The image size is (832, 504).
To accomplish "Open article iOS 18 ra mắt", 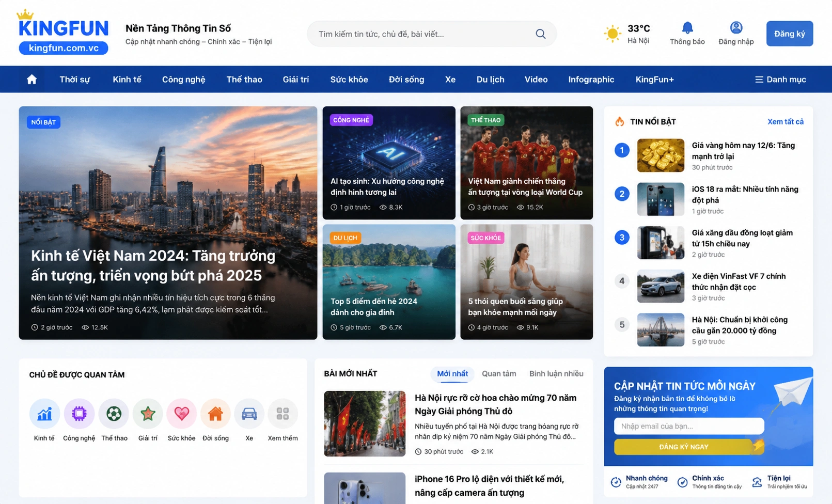I will click(x=745, y=195).
